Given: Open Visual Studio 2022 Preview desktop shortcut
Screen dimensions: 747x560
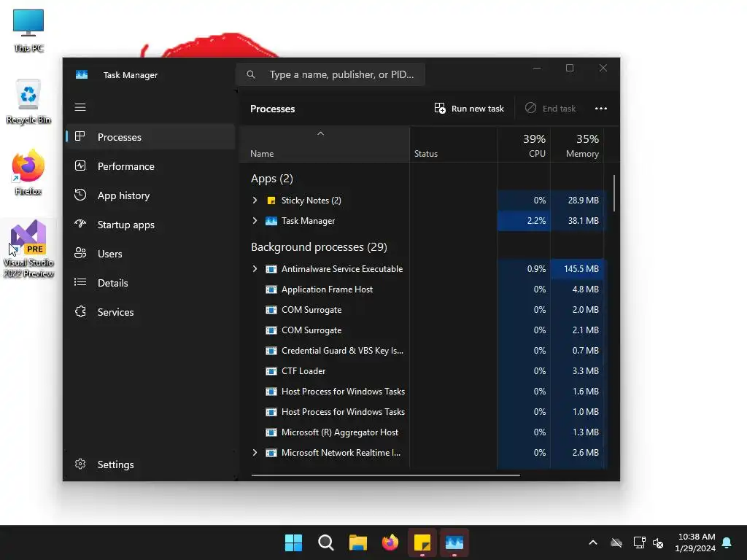Looking at the screenshot, I should (28, 249).
